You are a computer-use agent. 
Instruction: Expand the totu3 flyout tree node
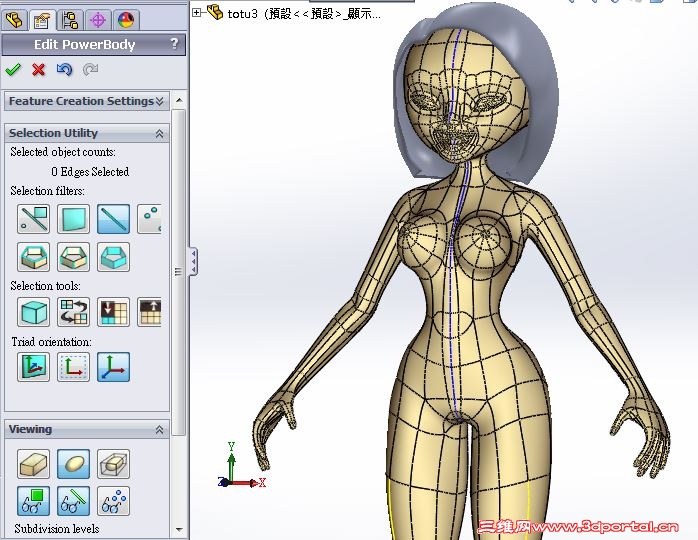196,13
